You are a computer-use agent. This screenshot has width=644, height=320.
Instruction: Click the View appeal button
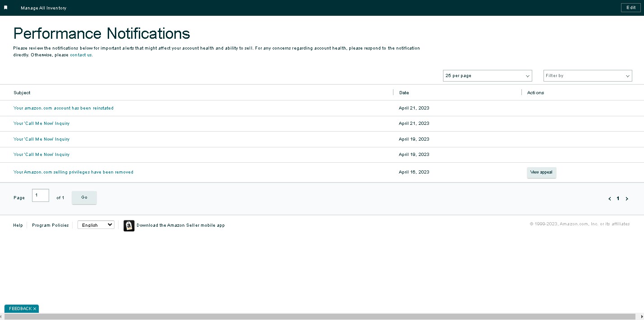(541, 172)
